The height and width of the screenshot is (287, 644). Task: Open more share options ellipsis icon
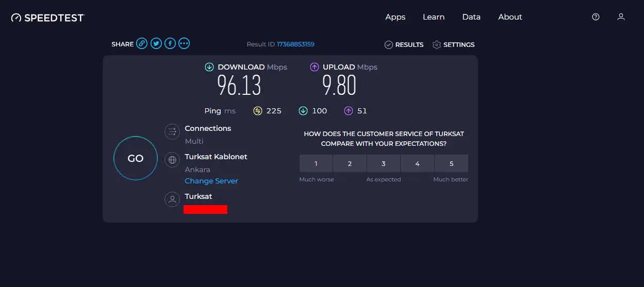pyautogui.click(x=184, y=44)
